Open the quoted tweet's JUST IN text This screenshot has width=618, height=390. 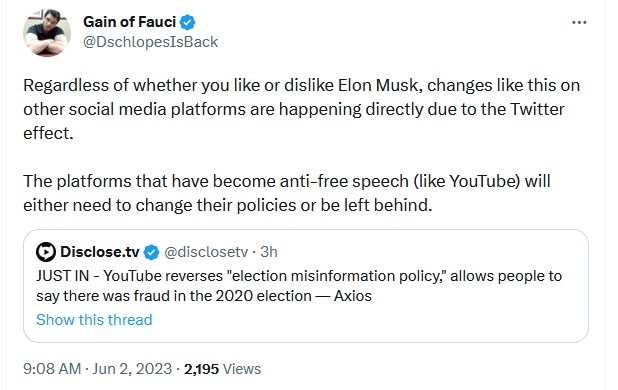pyautogui.click(x=299, y=286)
